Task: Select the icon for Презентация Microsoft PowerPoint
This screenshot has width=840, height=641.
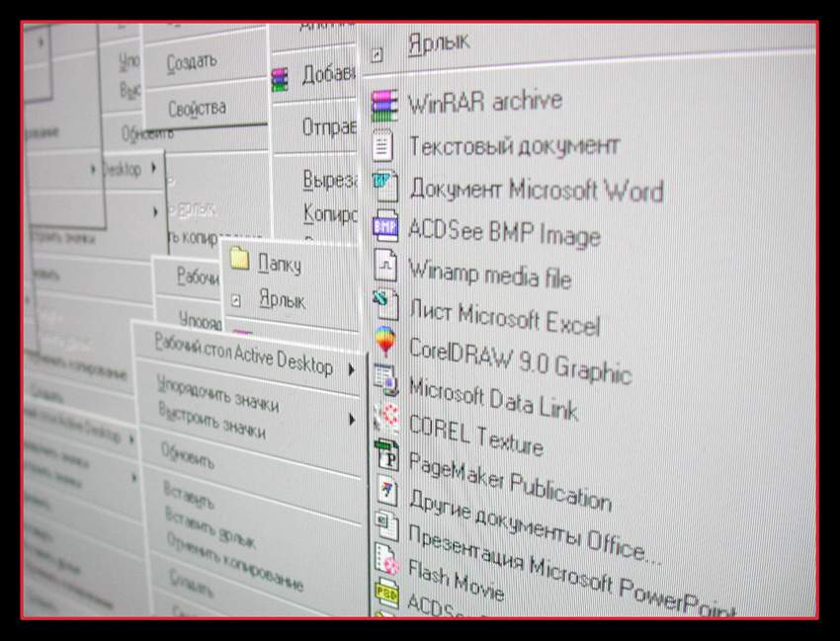Action: pyautogui.click(x=386, y=526)
